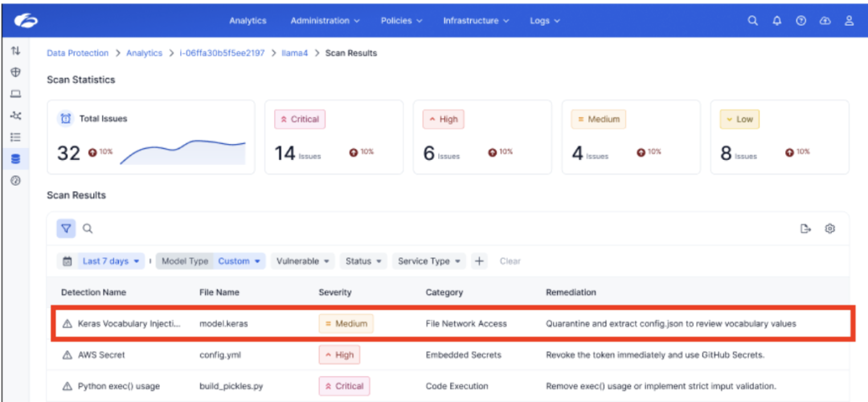The image size is (868, 402).
Task: Go to Data Protection breadcrumb link
Action: [77, 53]
